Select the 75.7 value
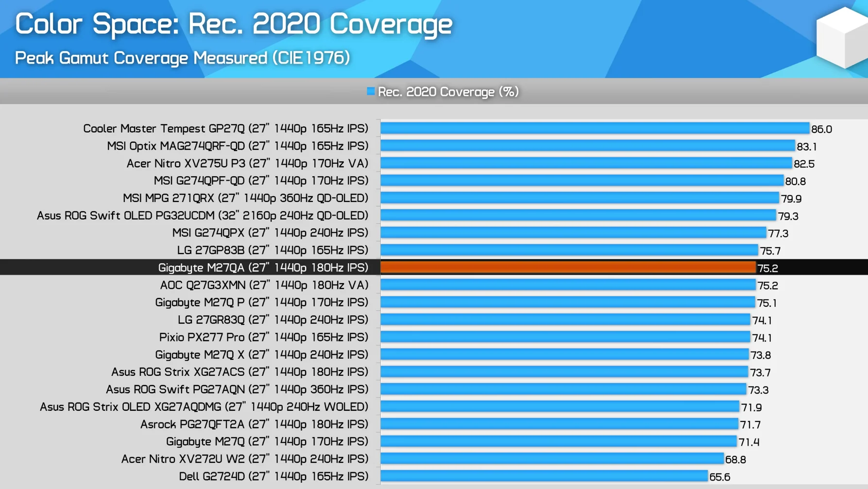Image resolution: width=868 pixels, height=489 pixels. click(770, 251)
